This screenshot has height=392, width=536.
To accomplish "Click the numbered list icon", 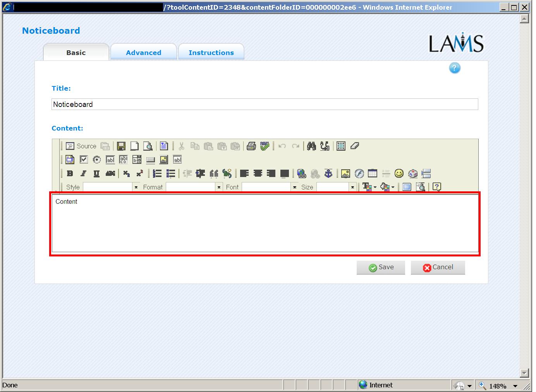I will point(157,174).
